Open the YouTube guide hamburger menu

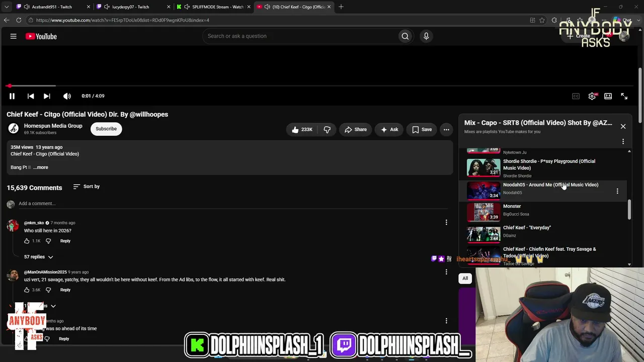(14, 36)
